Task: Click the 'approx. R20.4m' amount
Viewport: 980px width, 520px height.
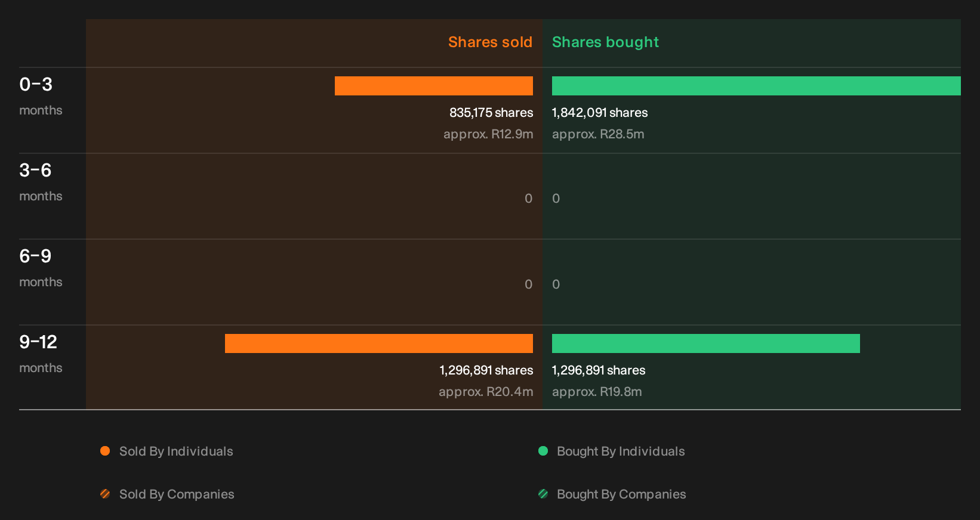Action: tap(486, 392)
